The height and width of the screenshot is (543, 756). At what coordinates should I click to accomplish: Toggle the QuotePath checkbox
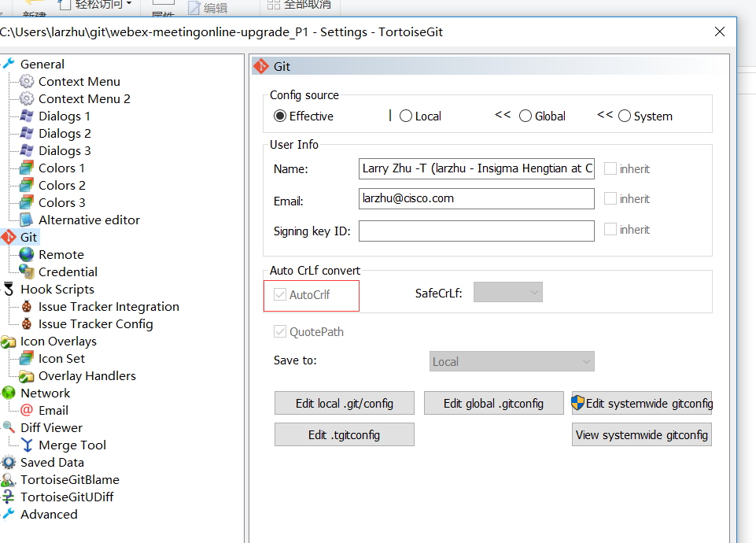tap(280, 331)
